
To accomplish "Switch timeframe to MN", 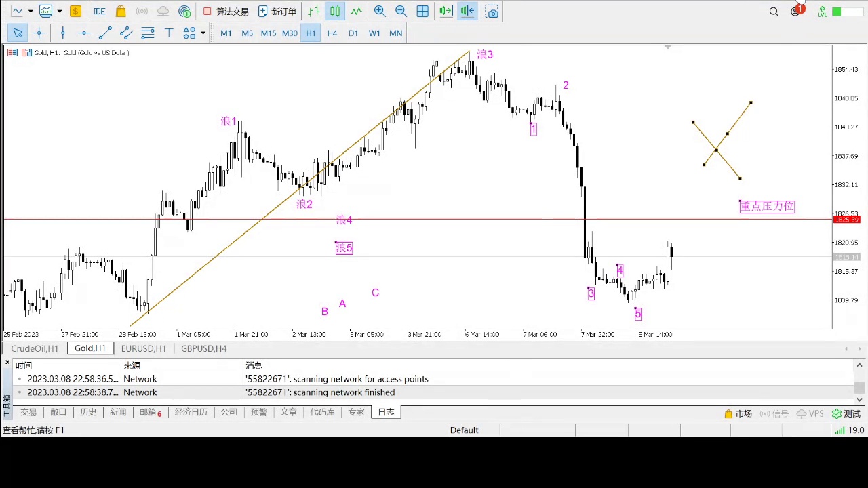I will point(396,33).
